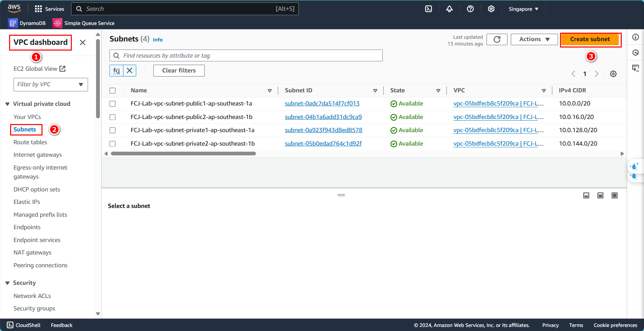This screenshot has height=331, width=644.
Task: Open table preferences gear icon
Action: pyautogui.click(x=613, y=74)
